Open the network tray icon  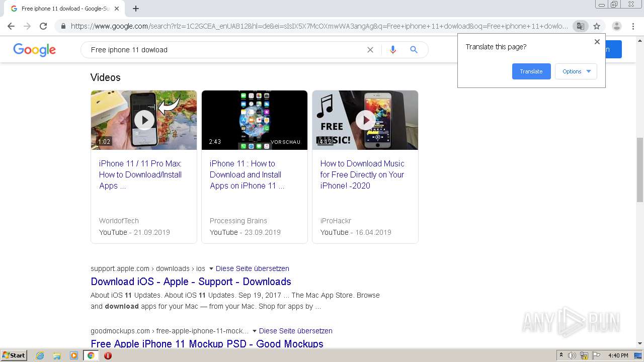point(584,355)
